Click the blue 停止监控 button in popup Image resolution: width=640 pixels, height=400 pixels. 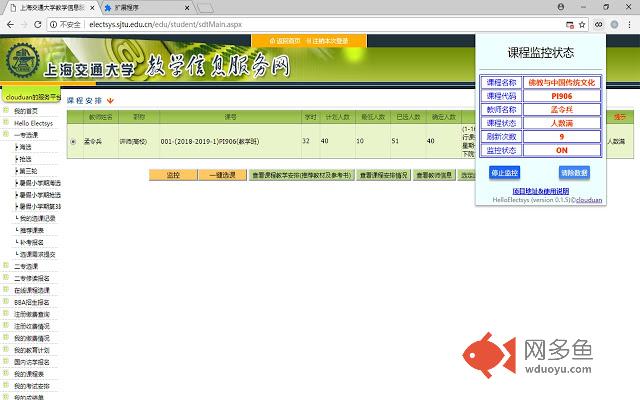coord(504,173)
